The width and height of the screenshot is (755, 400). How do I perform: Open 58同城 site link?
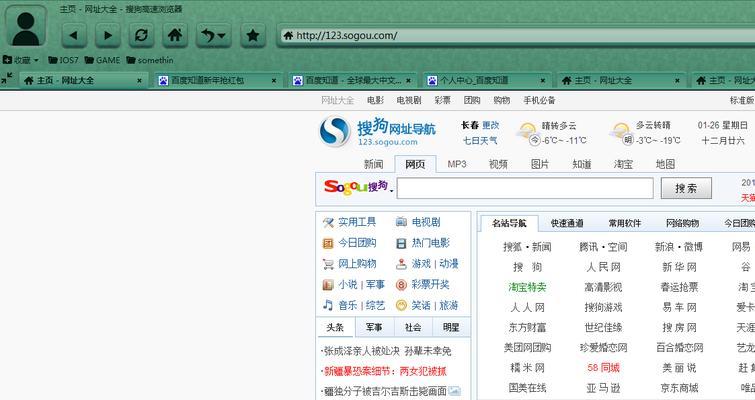click(x=603, y=368)
